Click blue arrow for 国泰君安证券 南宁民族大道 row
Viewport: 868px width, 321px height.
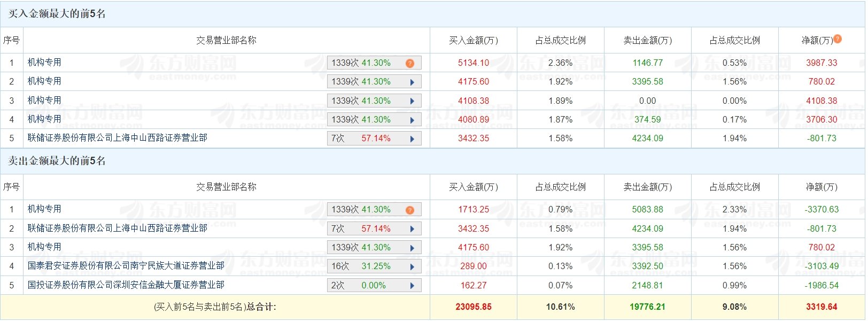[x=412, y=266]
